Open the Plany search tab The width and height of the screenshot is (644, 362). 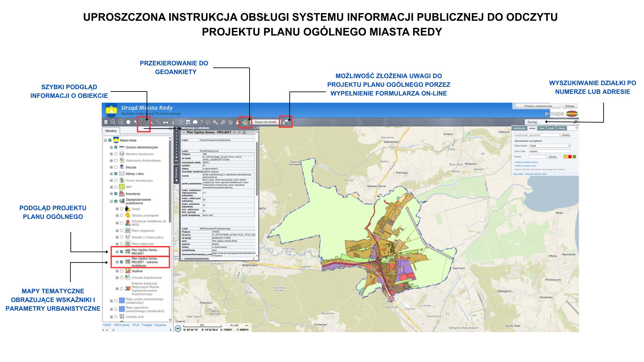click(x=542, y=128)
